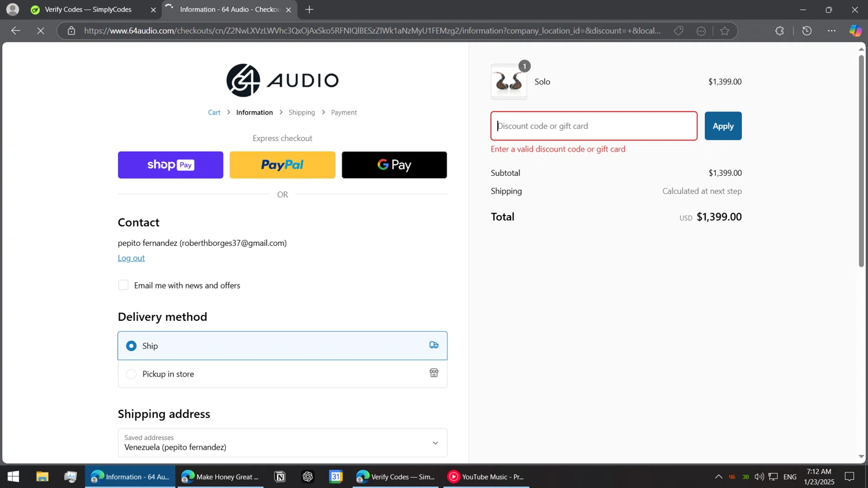Open a new browser tab

click(x=310, y=10)
